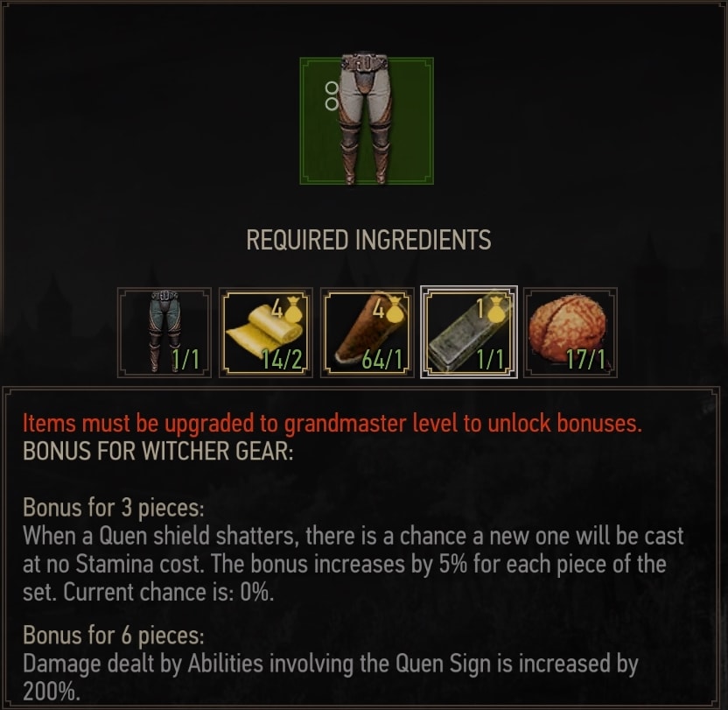The width and height of the screenshot is (728, 710).
Task: Click the 17/1 brain quantity counter
Action: (586, 359)
